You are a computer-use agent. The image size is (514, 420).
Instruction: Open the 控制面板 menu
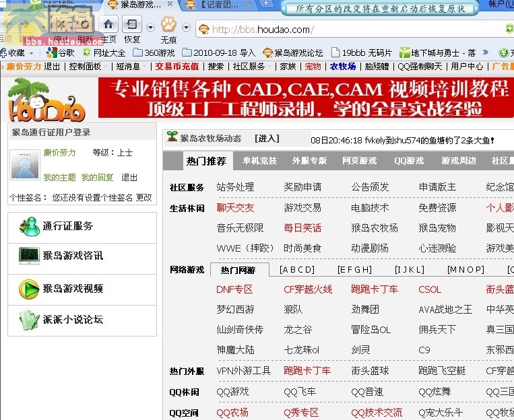tap(86, 67)
